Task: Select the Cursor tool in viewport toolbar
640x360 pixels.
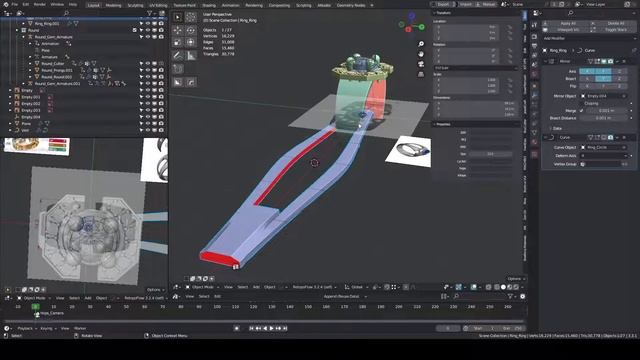Action: 191,17
